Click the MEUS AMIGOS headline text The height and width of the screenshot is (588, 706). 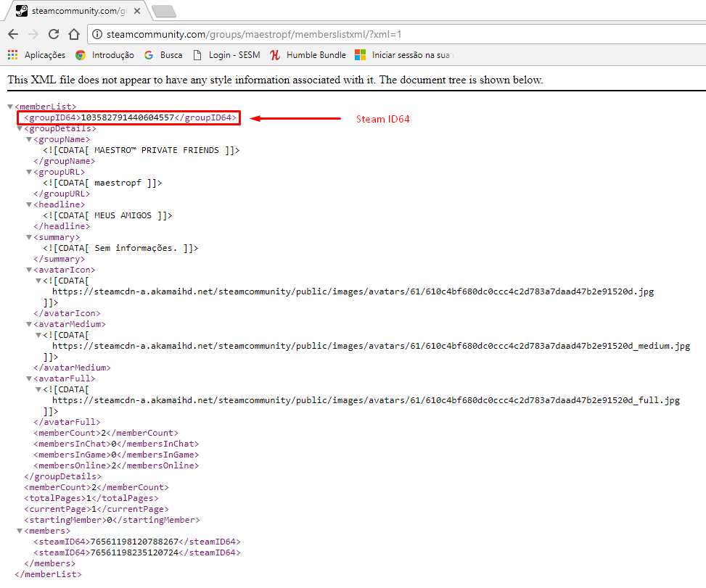[123, 215]
